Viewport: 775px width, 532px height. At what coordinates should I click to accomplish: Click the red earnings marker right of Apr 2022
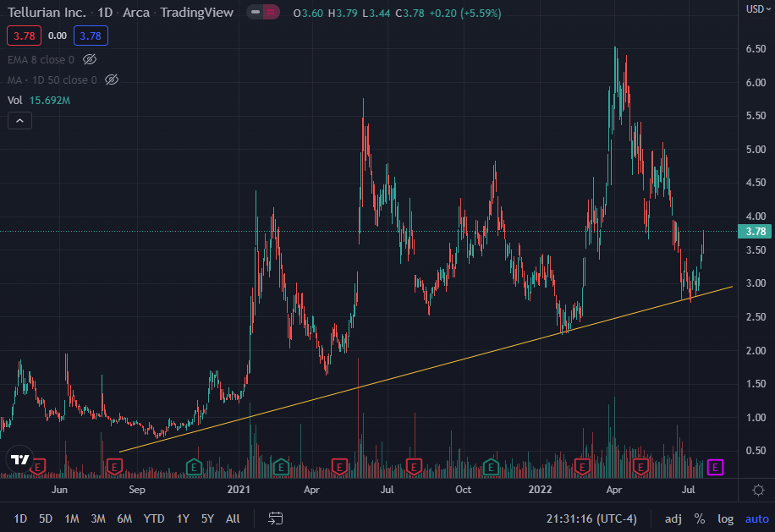tap(640, 467)
